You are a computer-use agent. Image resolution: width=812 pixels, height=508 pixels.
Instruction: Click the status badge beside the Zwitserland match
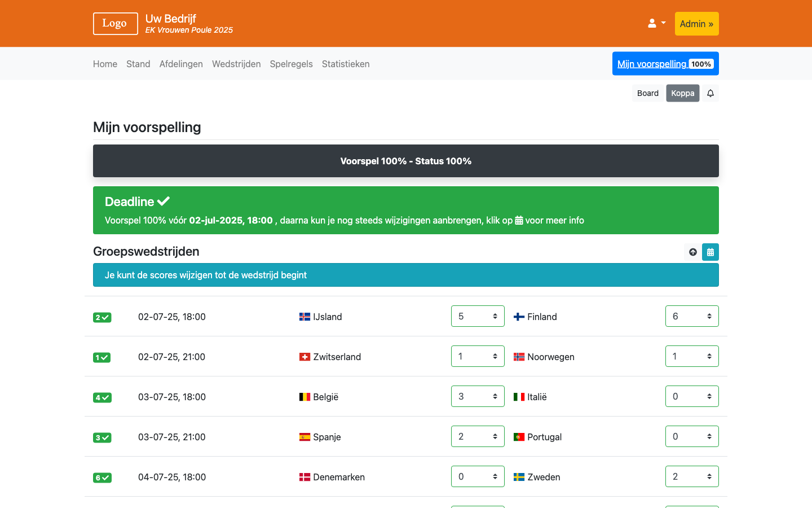101,357
